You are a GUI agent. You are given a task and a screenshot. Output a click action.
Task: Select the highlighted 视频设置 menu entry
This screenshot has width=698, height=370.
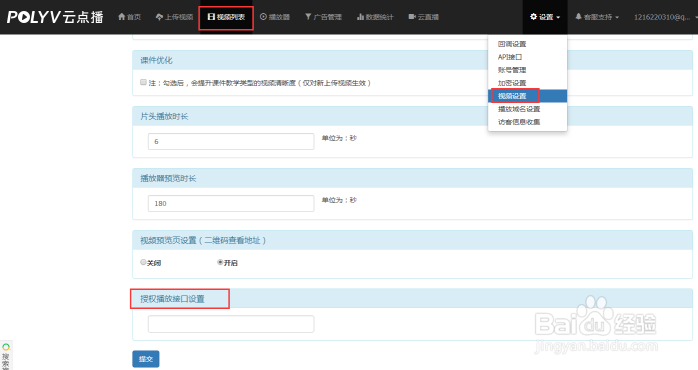(528, 96)
